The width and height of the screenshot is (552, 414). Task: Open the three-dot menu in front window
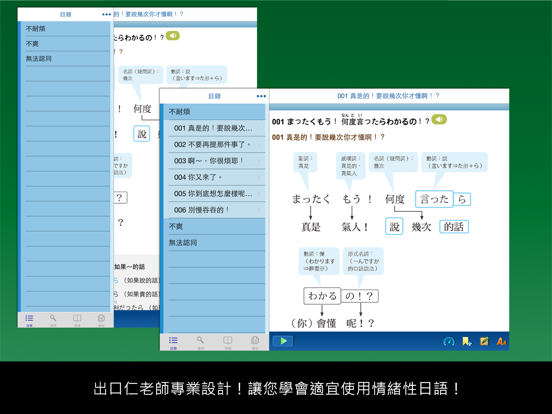click(261, 96)
